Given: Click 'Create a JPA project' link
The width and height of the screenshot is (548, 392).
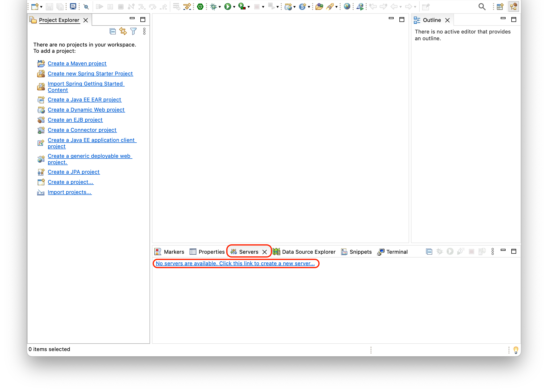Looking at the screenshot, I should coord(74,172).
